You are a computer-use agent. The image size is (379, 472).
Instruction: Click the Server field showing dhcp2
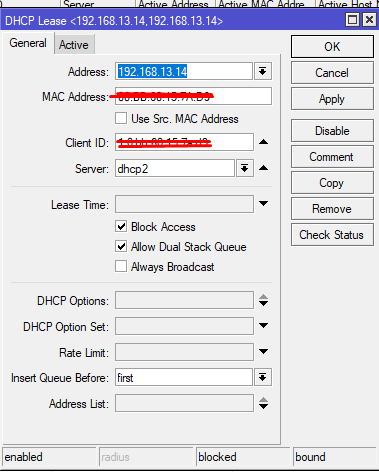tap(175, 168)
